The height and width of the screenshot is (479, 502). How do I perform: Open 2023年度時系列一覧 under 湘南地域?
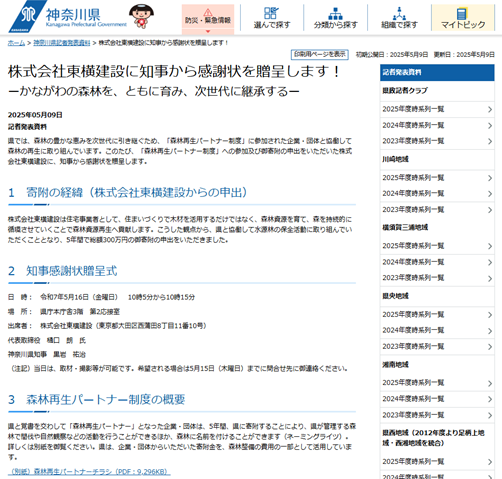(437, 415)
